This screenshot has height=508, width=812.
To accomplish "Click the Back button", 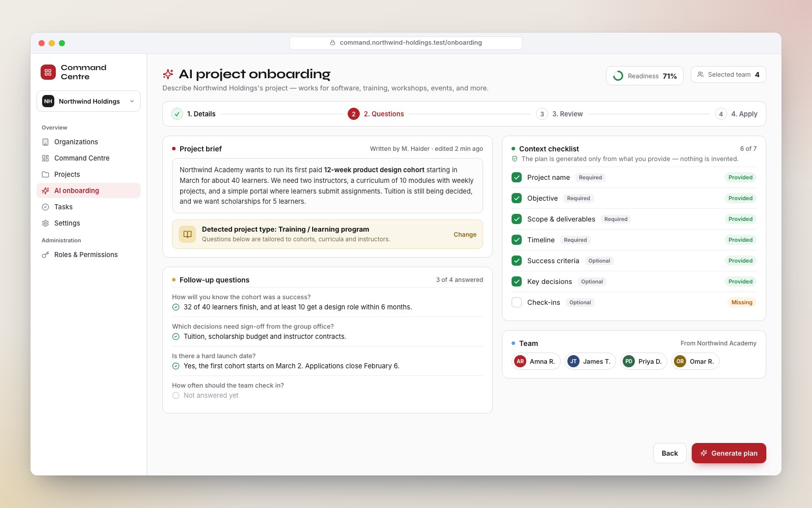I will point(670,453).
